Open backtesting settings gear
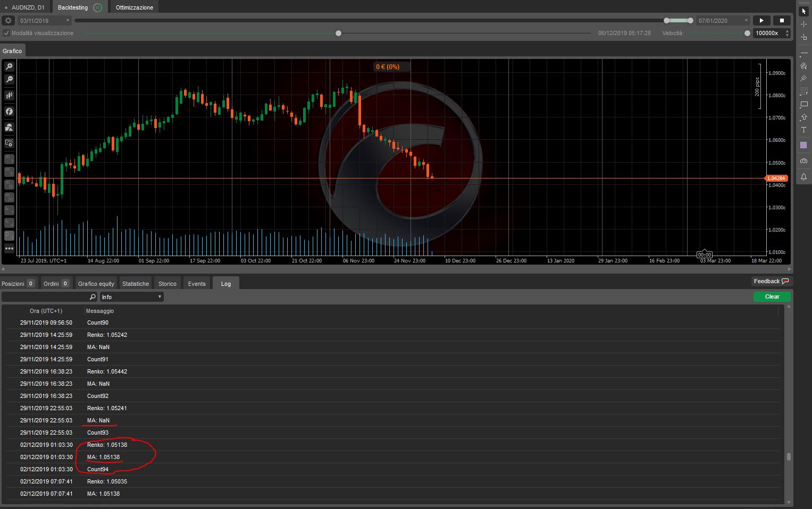The height and width of the screenshot is (509, 812). point(8,21)
